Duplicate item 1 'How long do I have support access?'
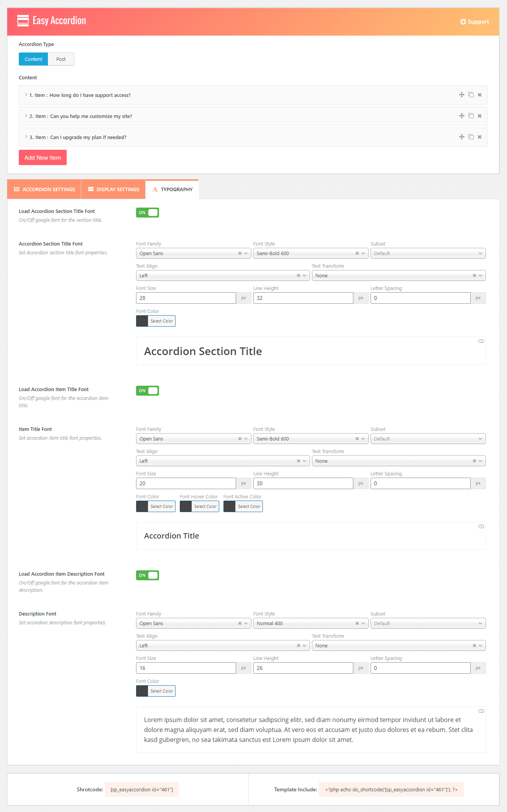The width and height of the screenshot is (507, 812). click(x=471, y=95)
